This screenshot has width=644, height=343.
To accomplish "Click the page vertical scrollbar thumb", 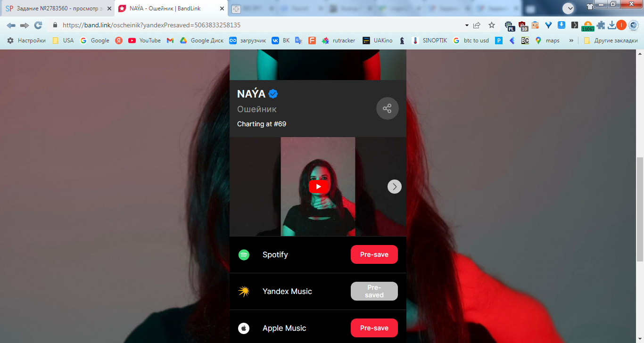I will click(x=640, y=209).
